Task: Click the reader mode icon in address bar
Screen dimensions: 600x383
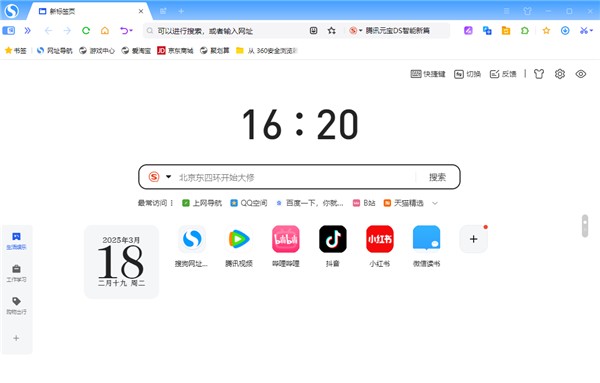Action: 313,31
